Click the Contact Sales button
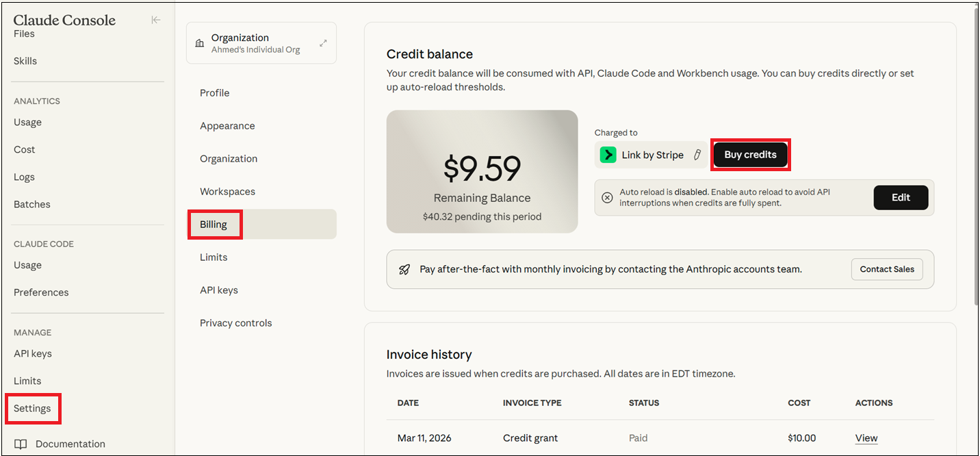Screen dimensions: 980x456 [887, 269]
